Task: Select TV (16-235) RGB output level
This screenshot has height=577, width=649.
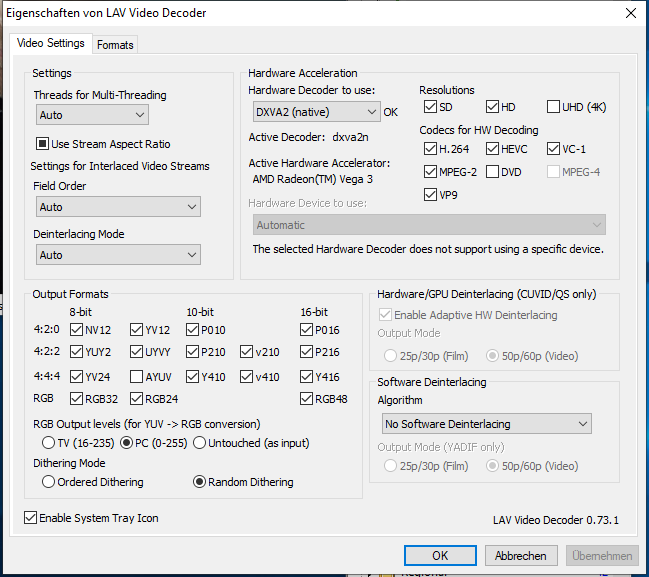Action: pos(47,443)
